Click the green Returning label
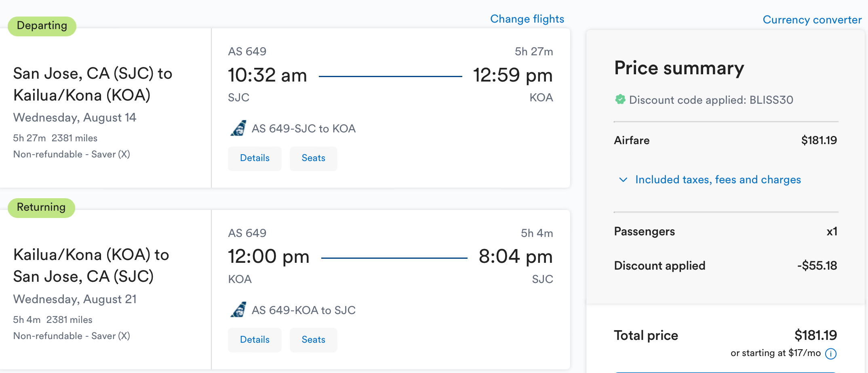 click(x=41, y=207)
